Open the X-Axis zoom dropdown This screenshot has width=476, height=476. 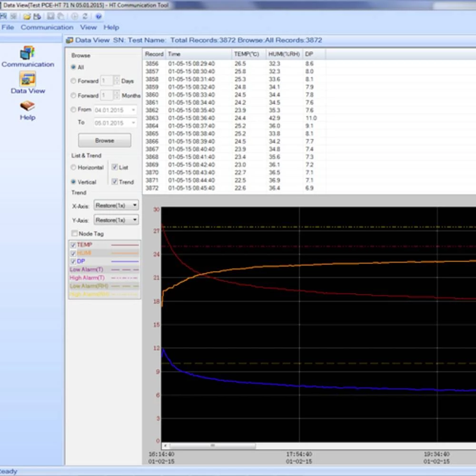[x=116, y=205]
